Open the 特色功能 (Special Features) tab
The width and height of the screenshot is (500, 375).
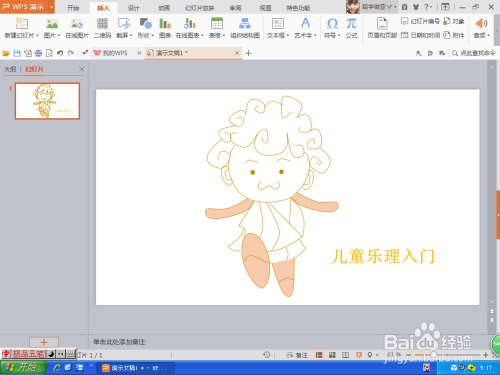tap(298, 8)
